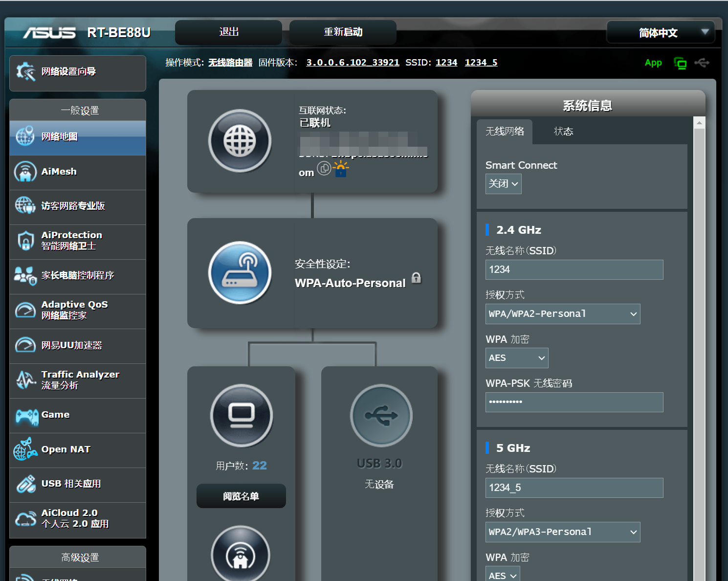Click the Open NAT icon
Screen dimensions: 728x581
point(25,449)
